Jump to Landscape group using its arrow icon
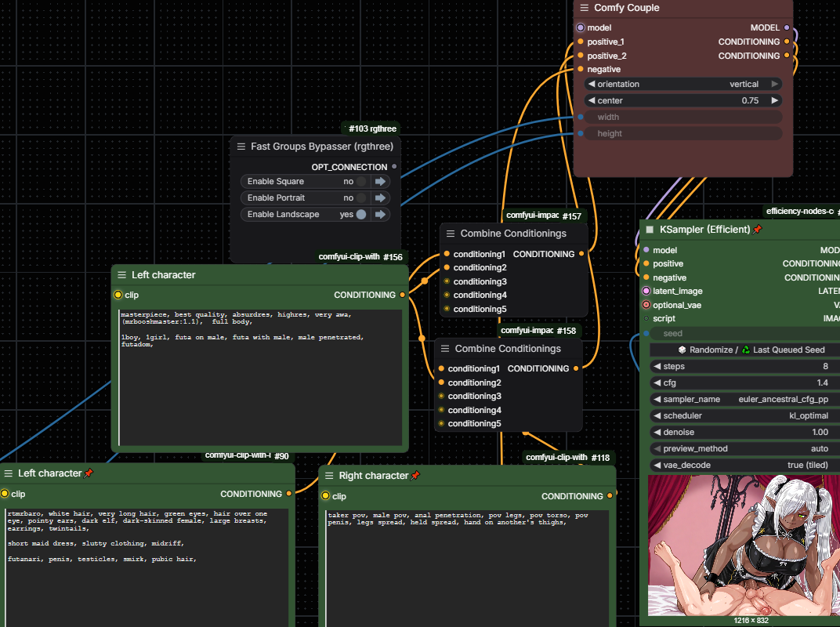Viewport: 840px width, 627px height. pos(381,215)
